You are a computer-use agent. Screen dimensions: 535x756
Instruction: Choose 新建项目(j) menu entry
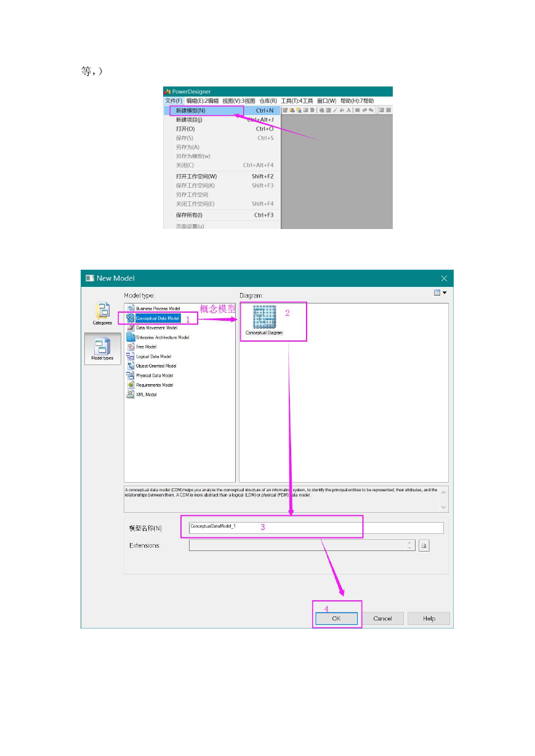pyautogui.click(x=222, y=119)
